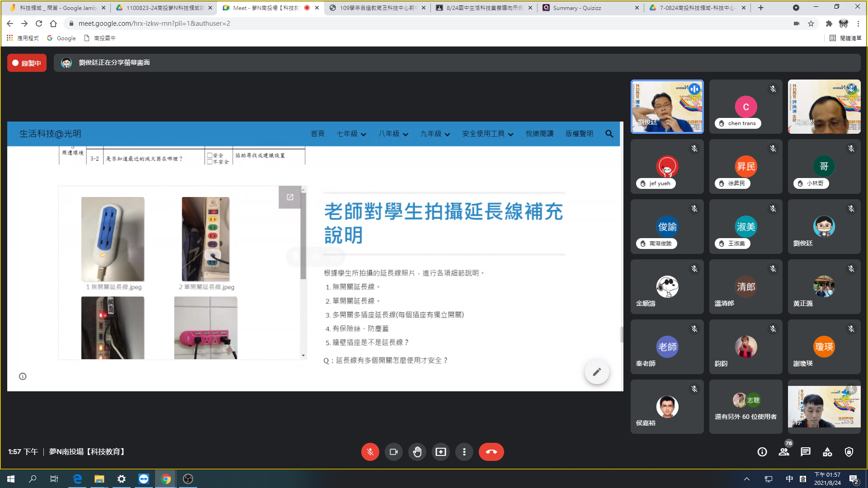Open more options three-dot menu

[x=464, y=452]
